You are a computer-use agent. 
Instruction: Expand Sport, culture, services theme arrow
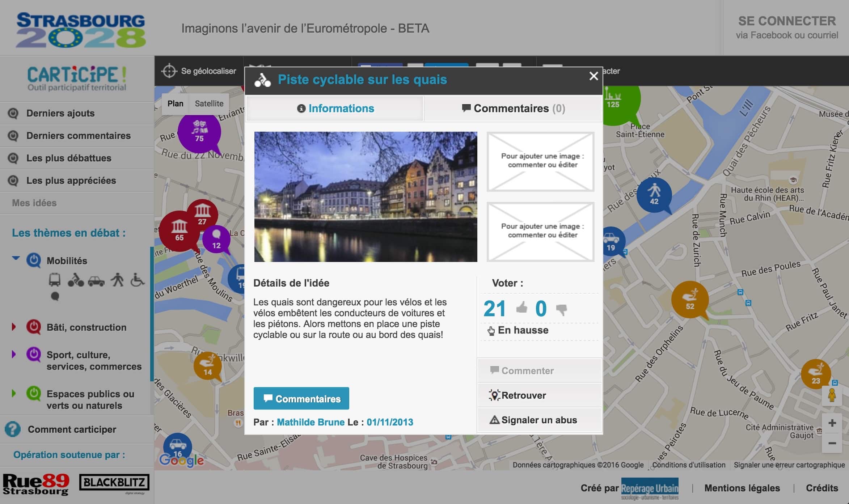pyautogui.click(x=14, y=354)
